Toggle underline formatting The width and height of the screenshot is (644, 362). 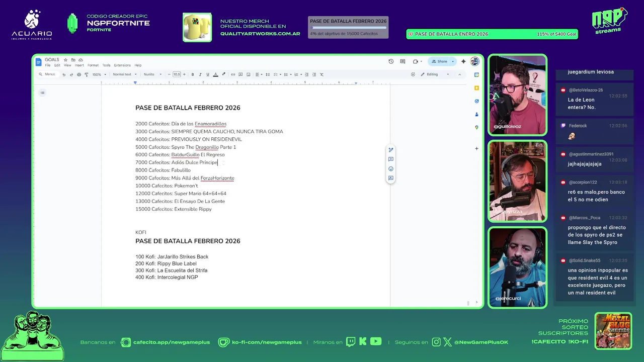point(208,74)
